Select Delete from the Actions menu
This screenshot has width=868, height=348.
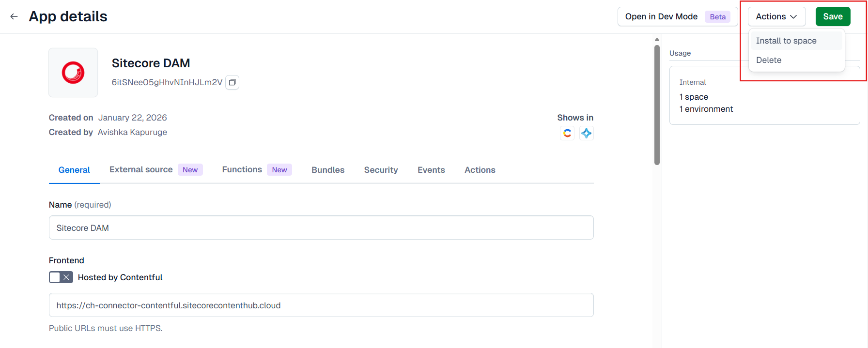796,60
